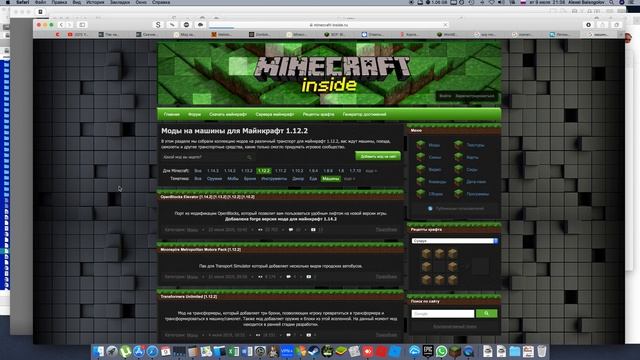The height and width of the screenshot is (360, 640).
Task: Expand more themes with ещё
Action: tap(349, 179)
